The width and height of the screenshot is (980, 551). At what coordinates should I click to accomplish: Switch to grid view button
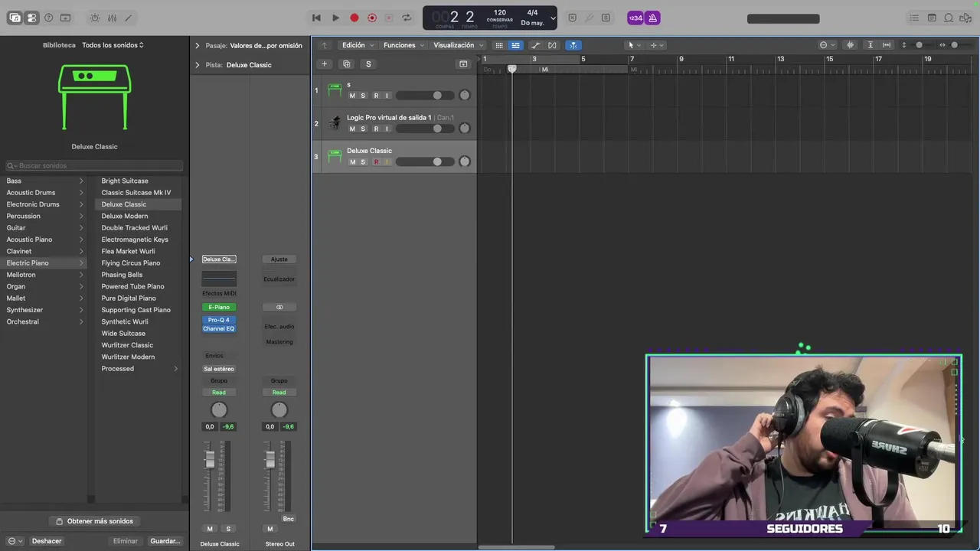tap(499, 45)
